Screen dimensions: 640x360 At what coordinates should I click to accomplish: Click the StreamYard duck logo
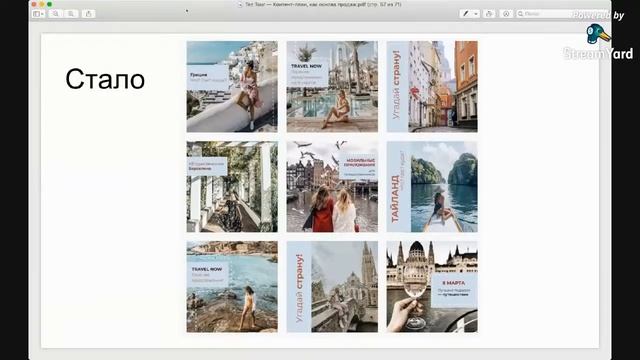pos(598,34)
